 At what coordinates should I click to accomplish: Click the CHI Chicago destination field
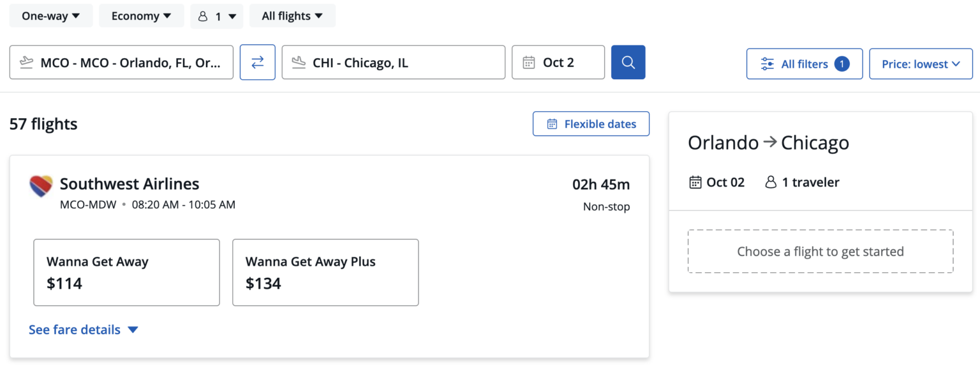tap(402, 63)
